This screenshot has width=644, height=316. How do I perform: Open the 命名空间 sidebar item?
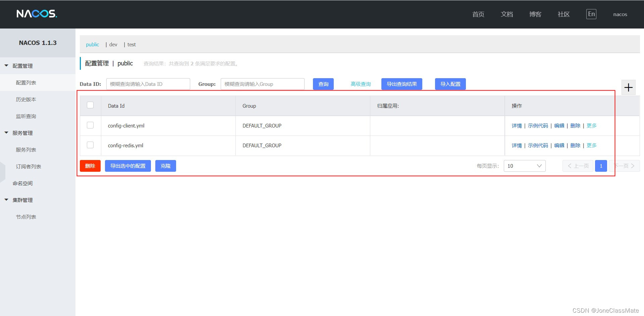click(x=38, y=183)
